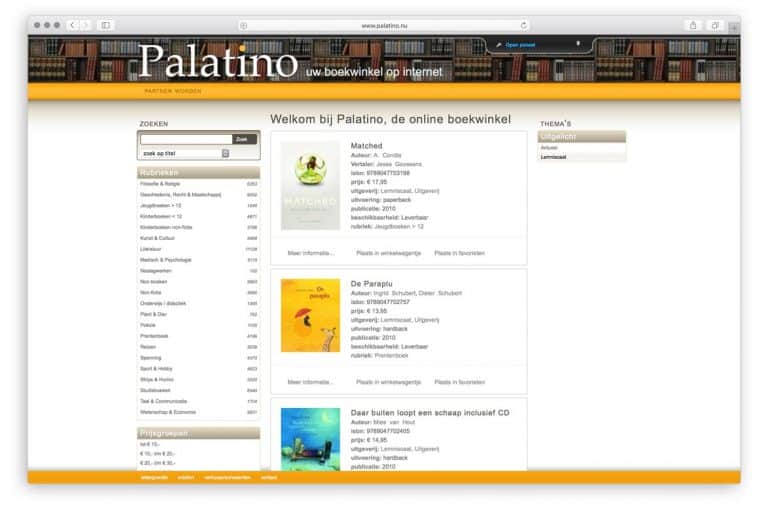This screenshot has height=523, width=768.
Task: Open the Onderwijs / didactiek category
Action: point(163,303)
